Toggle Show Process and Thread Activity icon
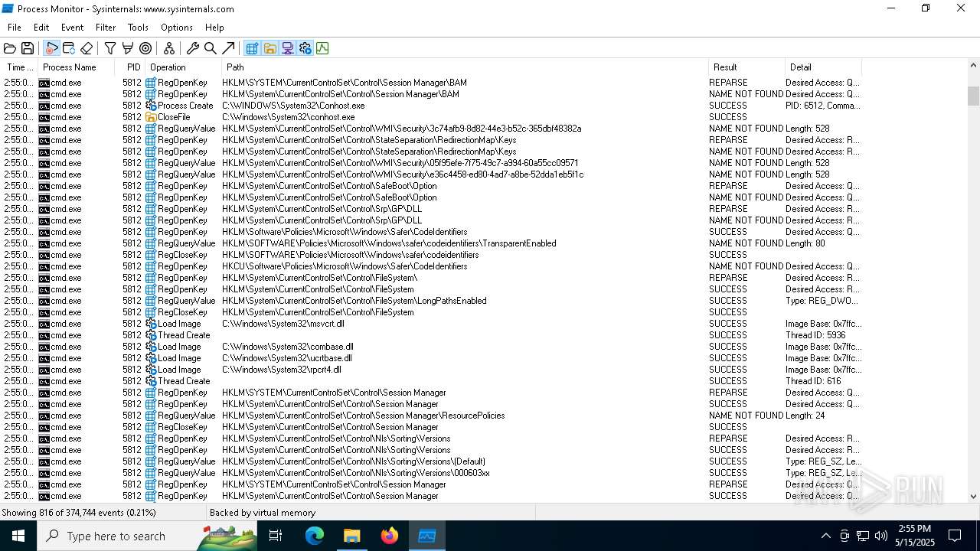This screenshot has width=980, height=551. coord(305,48)
